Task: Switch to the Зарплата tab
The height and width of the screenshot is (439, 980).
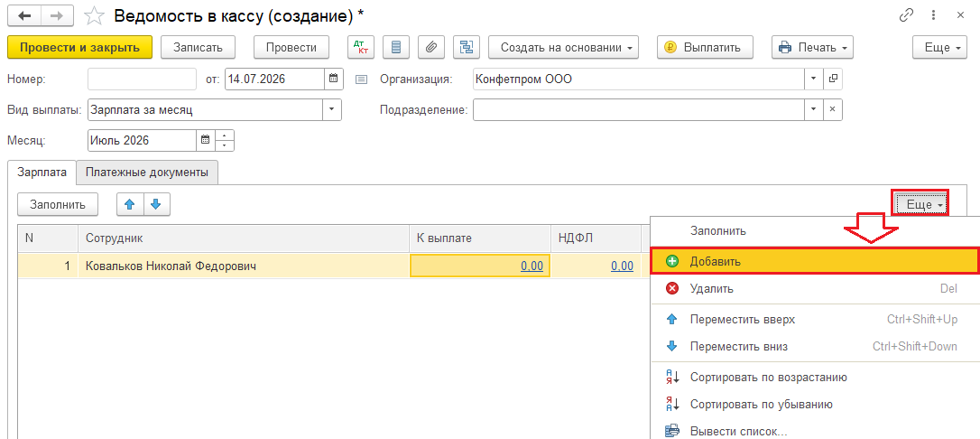Action: click(42, 172)
